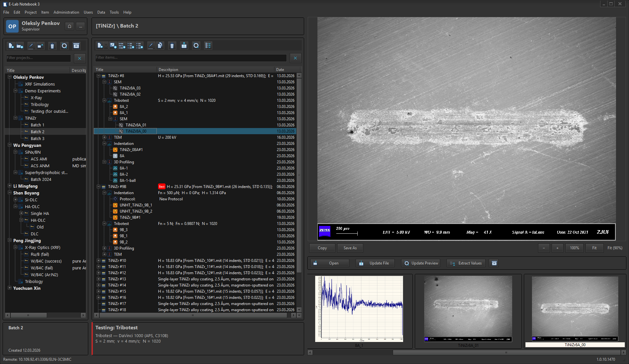Click the export item icon with upward arrow
This screenshot has height=364, width=629.
pyautogui.click(x=184, y=46)
